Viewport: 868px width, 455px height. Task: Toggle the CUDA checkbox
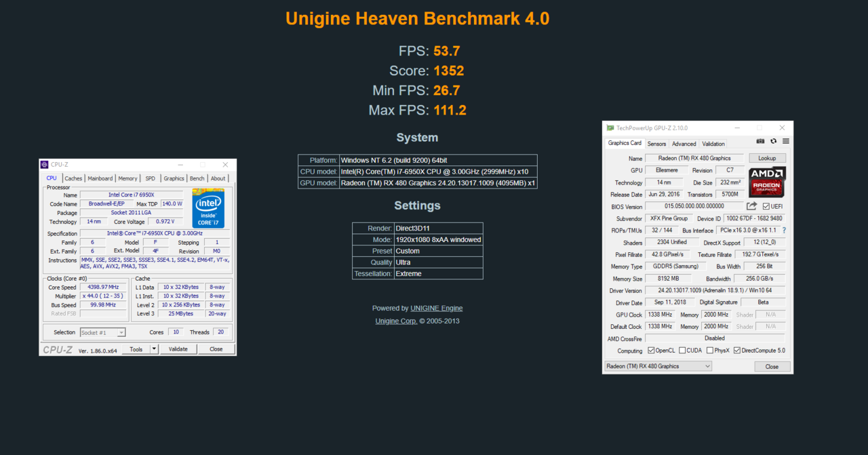point(682,351)
